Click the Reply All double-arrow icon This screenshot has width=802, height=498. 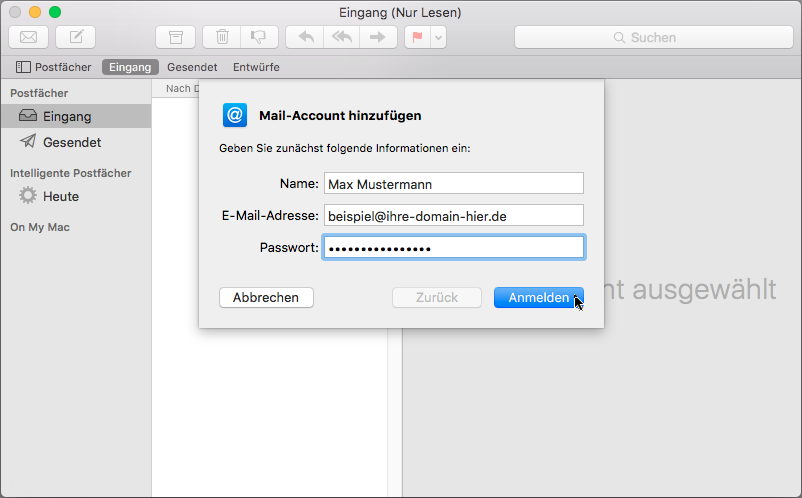341,37
